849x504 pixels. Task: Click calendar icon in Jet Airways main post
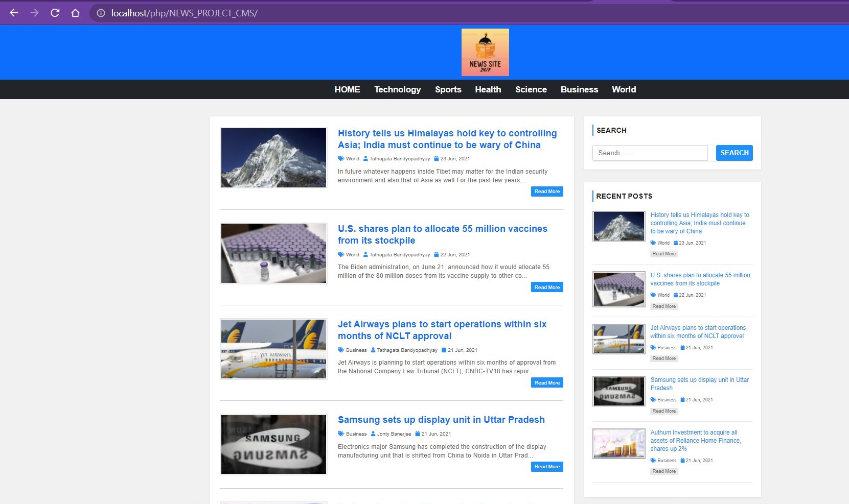tap(444, 350)
